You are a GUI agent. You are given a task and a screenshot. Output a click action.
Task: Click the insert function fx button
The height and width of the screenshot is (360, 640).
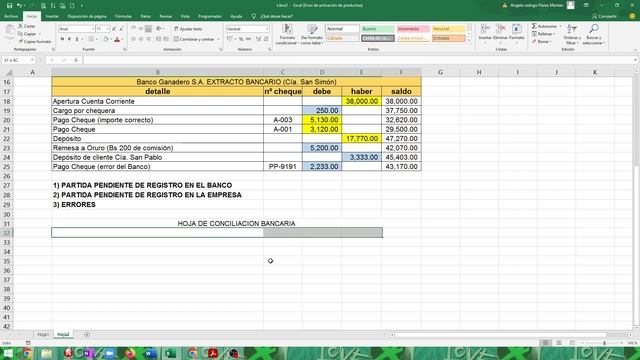tap(76, 60)
